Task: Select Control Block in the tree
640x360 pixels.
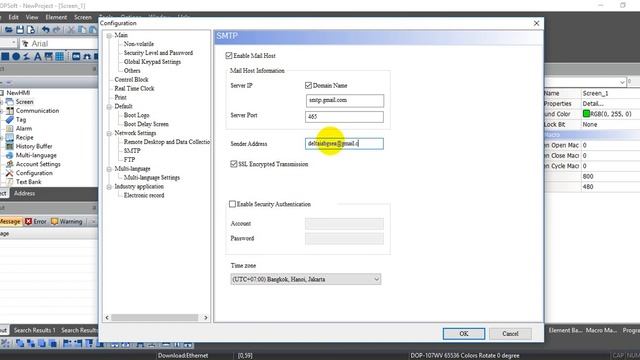Action: point(131,79)
